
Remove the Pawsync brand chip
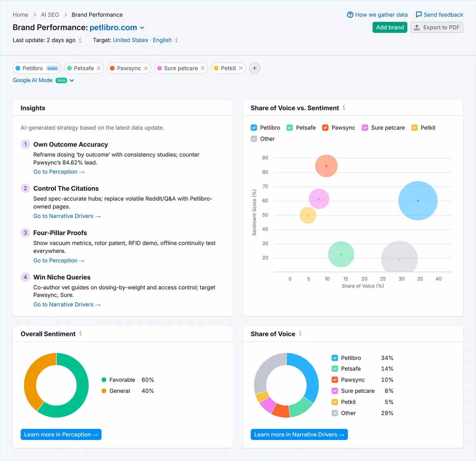tap(146, 68)
